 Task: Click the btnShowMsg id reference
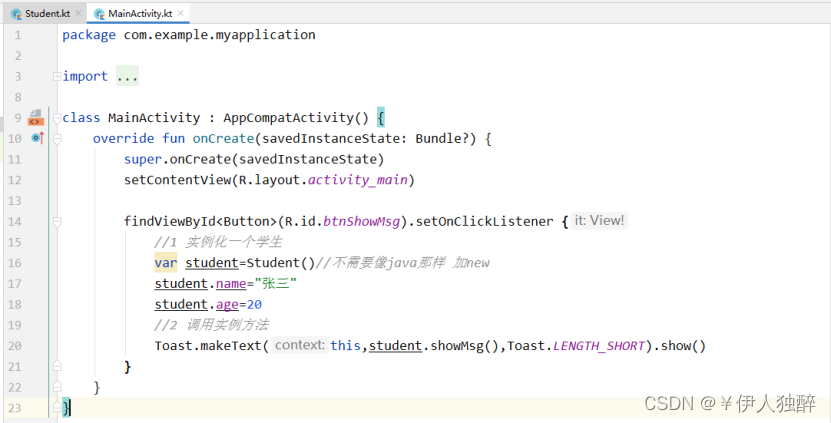[x=361, y=221]
